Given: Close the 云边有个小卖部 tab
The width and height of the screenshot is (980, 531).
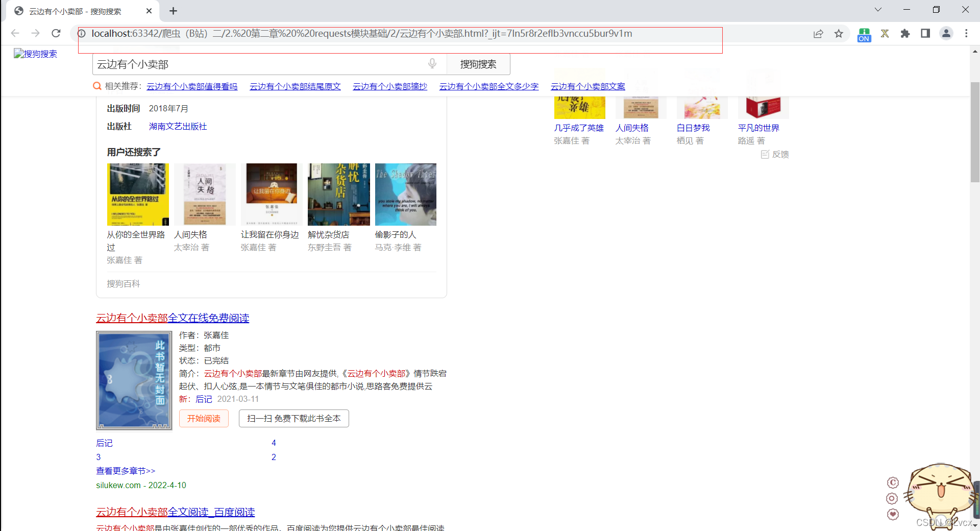Looking at the screenshot, I should pos(149,11).
